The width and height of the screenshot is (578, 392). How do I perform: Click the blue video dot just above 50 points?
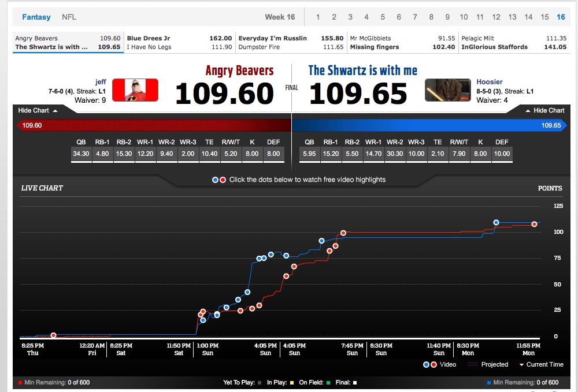coord(247,292)
